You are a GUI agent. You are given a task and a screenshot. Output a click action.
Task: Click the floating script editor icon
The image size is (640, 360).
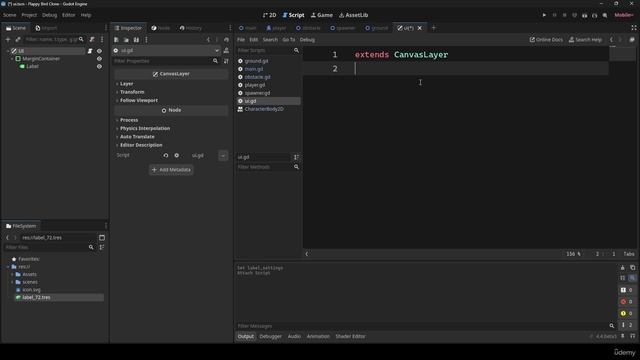pyautogui.click(x=632, y=40)
